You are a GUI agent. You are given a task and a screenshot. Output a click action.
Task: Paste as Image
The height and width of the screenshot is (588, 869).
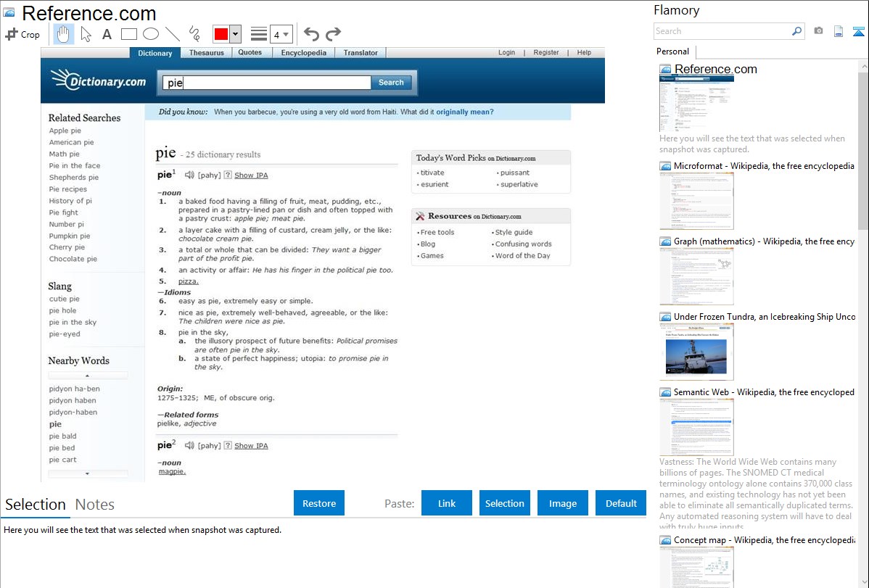562,503
